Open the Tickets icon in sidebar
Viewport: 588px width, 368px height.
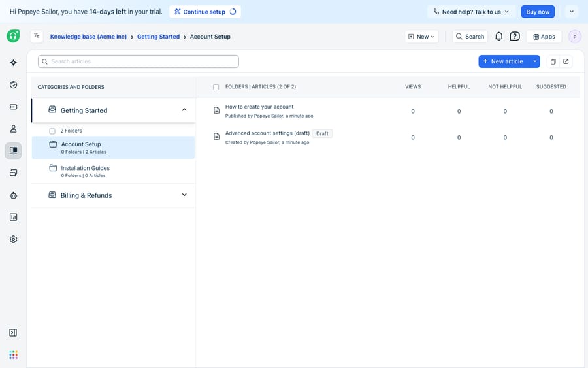(14, 107)
